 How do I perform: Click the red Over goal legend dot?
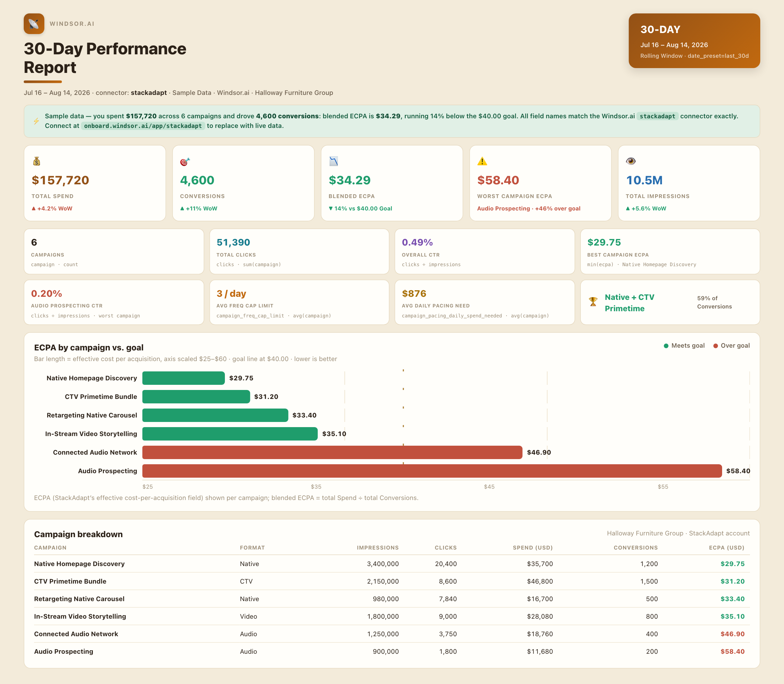point(716,346)
